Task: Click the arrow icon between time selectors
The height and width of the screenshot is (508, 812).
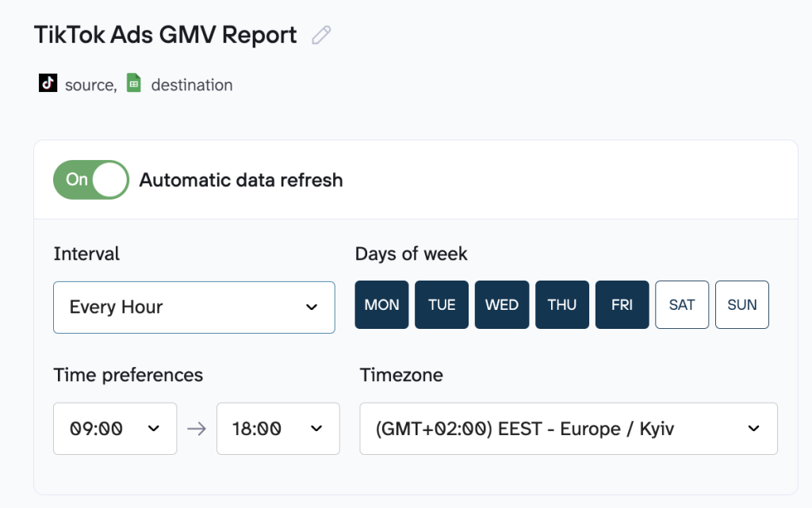Action: tap(196, 428)
